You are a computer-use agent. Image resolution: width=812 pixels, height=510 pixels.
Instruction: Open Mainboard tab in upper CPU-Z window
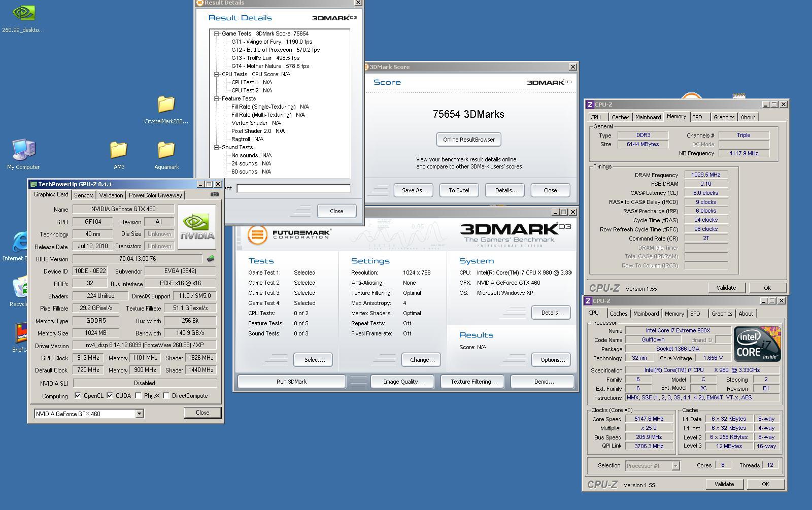648,117
